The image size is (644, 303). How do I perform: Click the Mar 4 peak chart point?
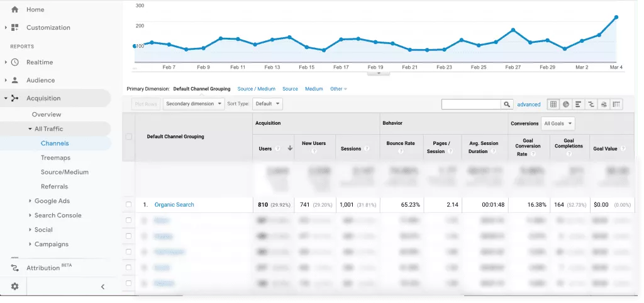click(x=616, y=17)
